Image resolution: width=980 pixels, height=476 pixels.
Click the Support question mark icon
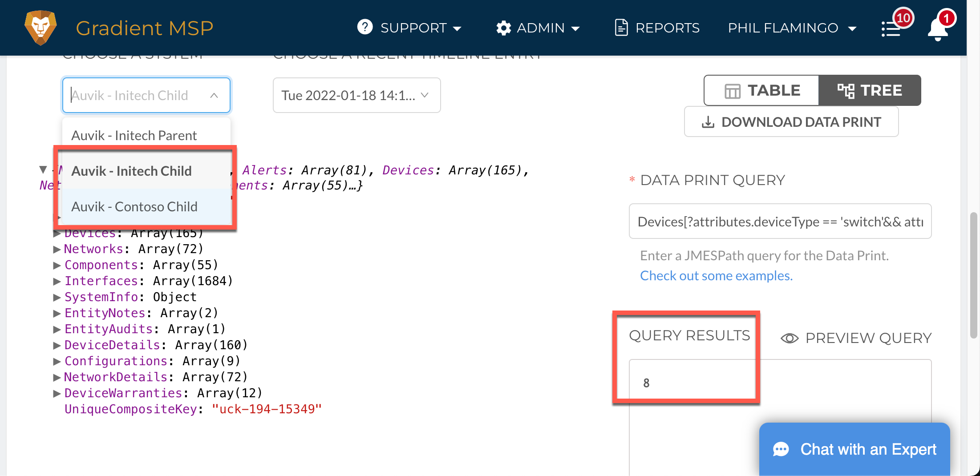(365, 27)
